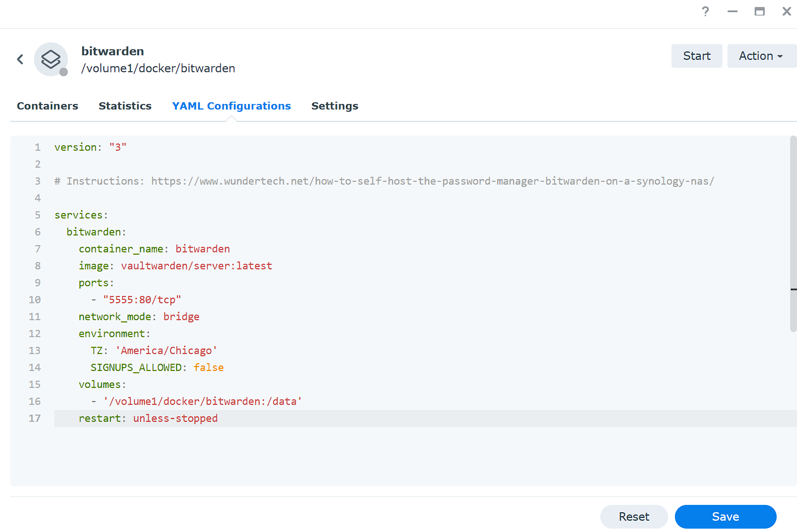Navigate back using the left arrow icon
This screenshot has height=532, width=797.
(20, 59)
